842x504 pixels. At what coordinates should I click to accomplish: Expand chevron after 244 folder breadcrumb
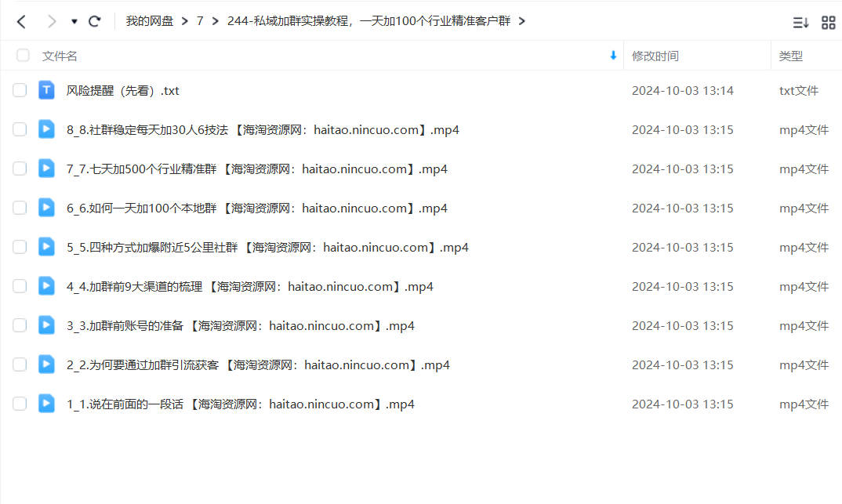point(521,21)
